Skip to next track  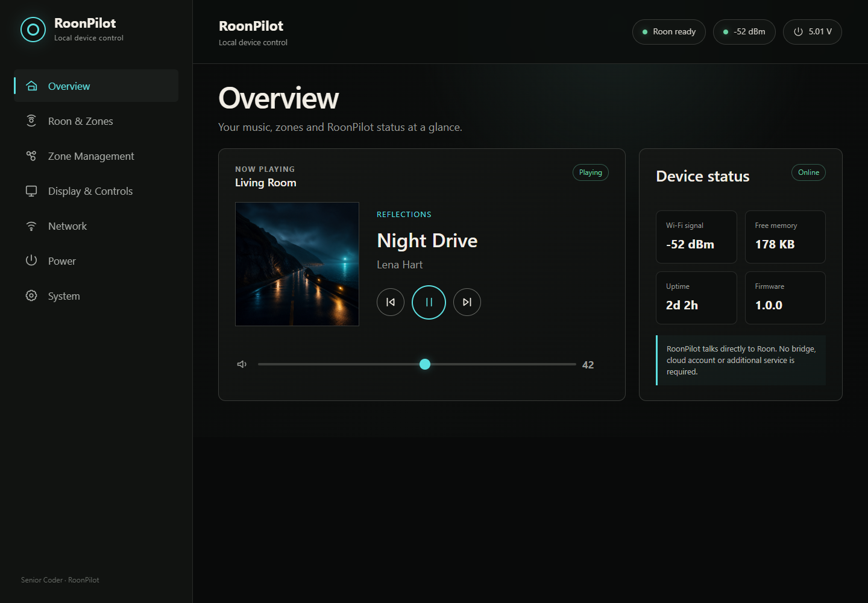click(x=467, y=302)
